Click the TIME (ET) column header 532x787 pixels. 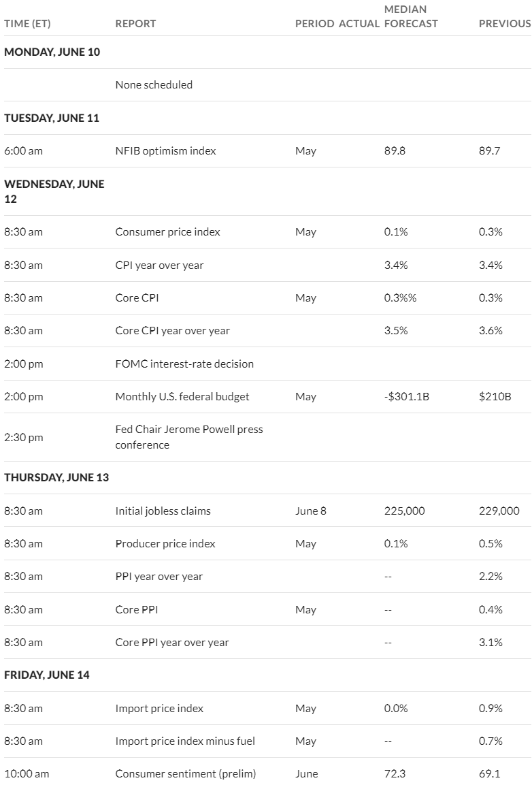pyautogui.click(x=27, y=24)
